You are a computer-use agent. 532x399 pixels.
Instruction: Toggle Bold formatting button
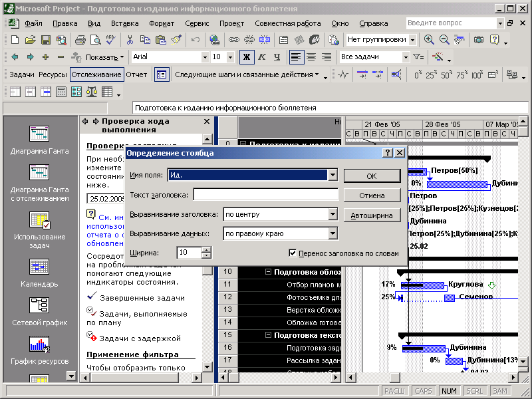pos(247,57)
